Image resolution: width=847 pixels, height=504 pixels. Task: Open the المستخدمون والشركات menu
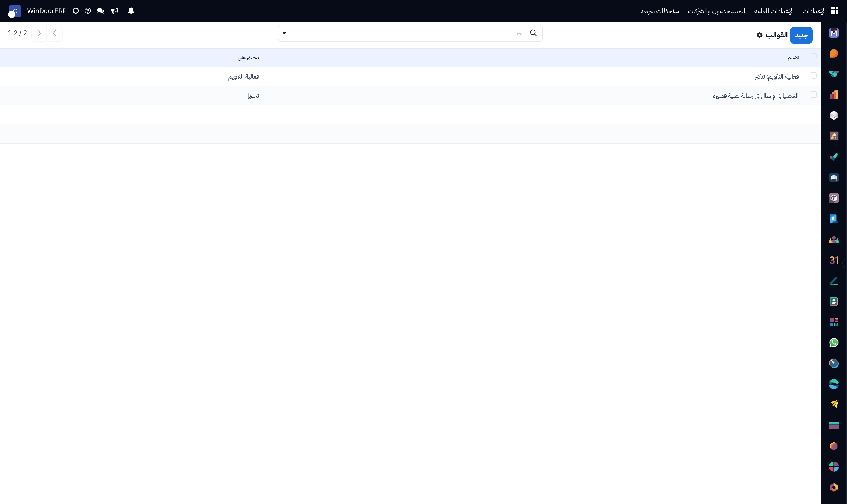tap(716, 11)
